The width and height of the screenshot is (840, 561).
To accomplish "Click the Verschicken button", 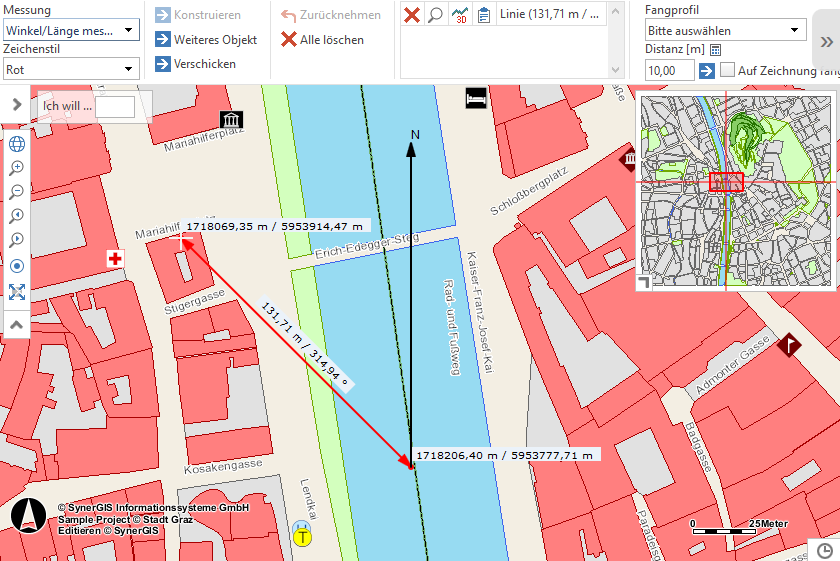I will coord(196,64).
